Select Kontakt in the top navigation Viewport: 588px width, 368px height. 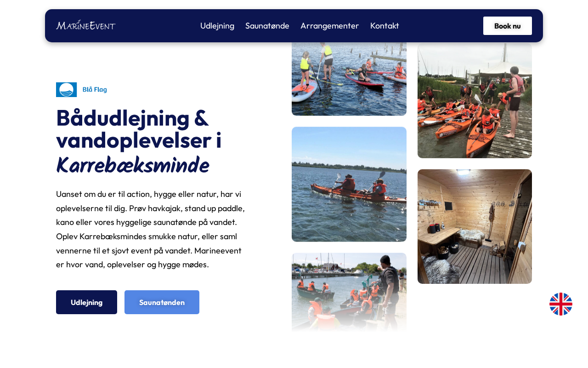[384, 26]
